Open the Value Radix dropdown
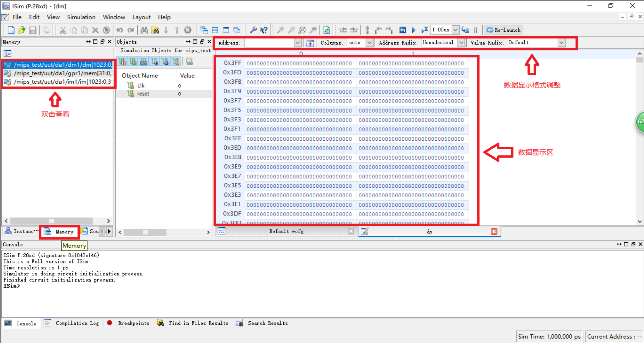The height and width of the screenshot is (343, 644). click(561, 43)
